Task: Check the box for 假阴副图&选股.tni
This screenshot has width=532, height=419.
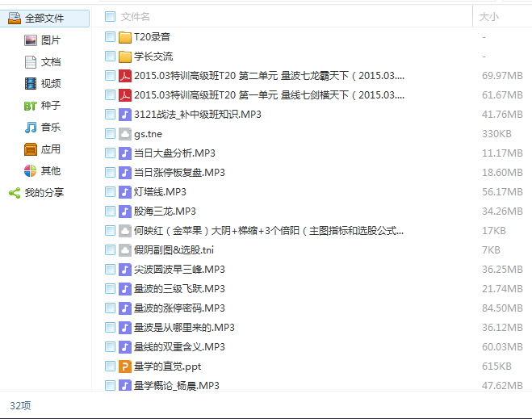Action: 110,250
